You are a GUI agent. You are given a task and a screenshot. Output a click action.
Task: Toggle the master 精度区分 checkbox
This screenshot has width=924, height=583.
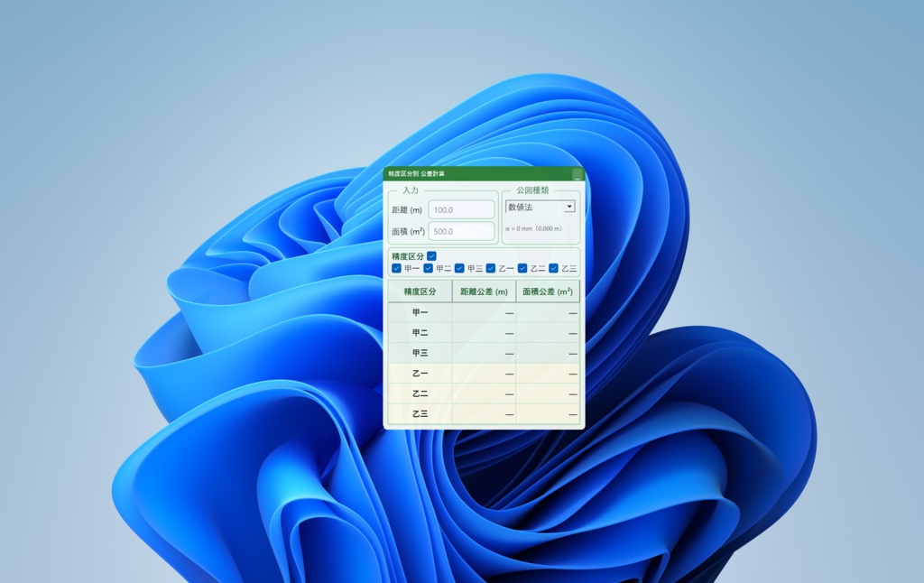(432, 255)
